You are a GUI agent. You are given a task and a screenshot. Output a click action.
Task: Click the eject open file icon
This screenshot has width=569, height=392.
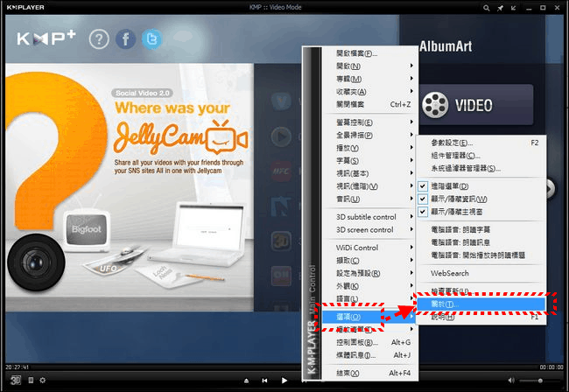click(x=246, y=381)
